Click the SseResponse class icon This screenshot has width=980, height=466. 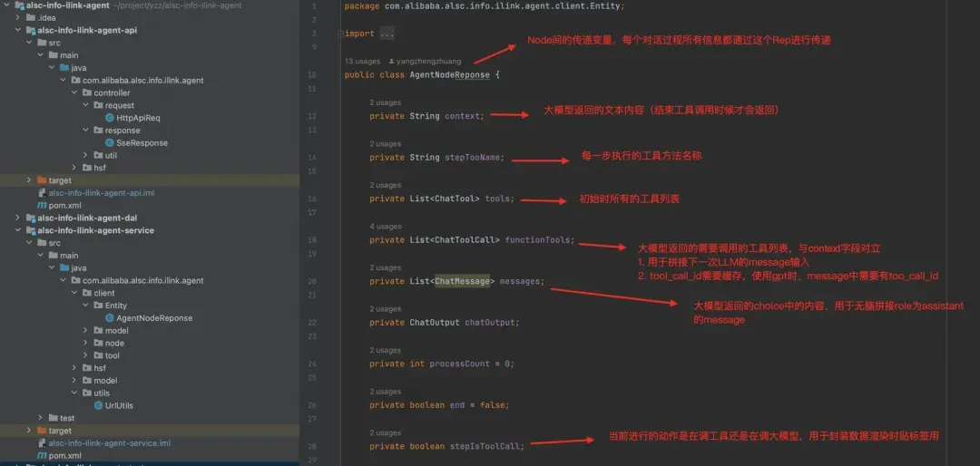tap(110, 143)
